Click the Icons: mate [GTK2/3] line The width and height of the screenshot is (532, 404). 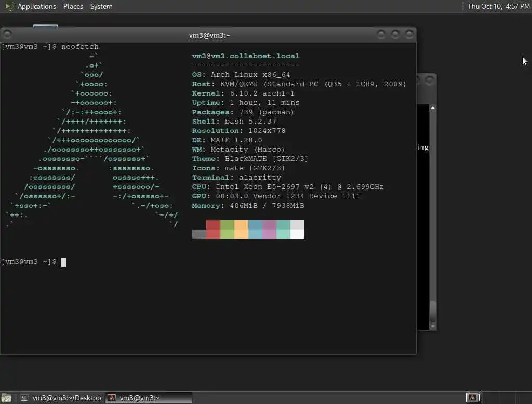click(x=238, y=168)
